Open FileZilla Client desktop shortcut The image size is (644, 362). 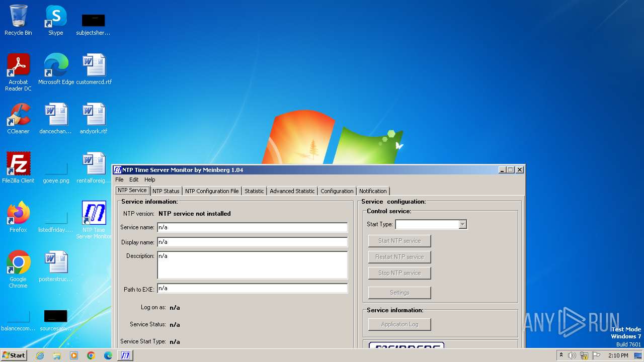[18, 167]
